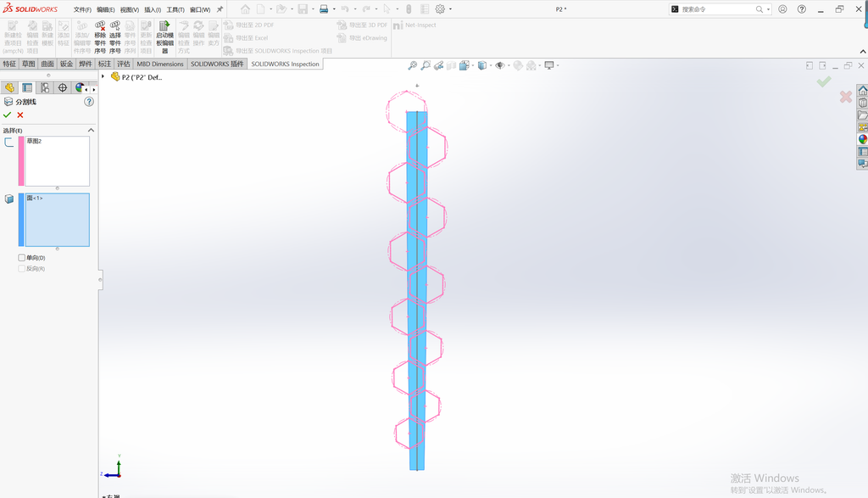Launch the template editor (启动模板编辑器)
Image resolution: width=868 pixels, height=498 pixels.
(164, 37)
